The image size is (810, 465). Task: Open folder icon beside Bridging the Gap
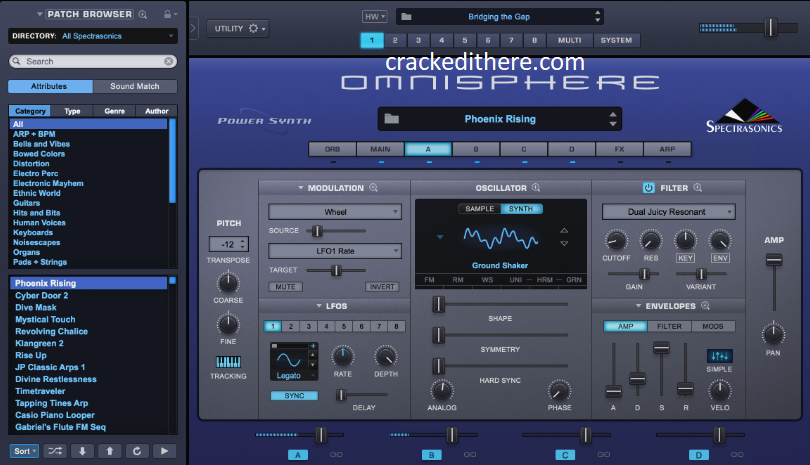[407, 17]
